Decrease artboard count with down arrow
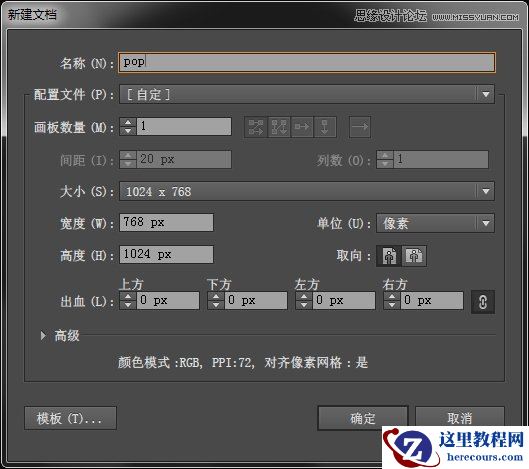Screen dimensions: 529x469 (x=128, y=131)
